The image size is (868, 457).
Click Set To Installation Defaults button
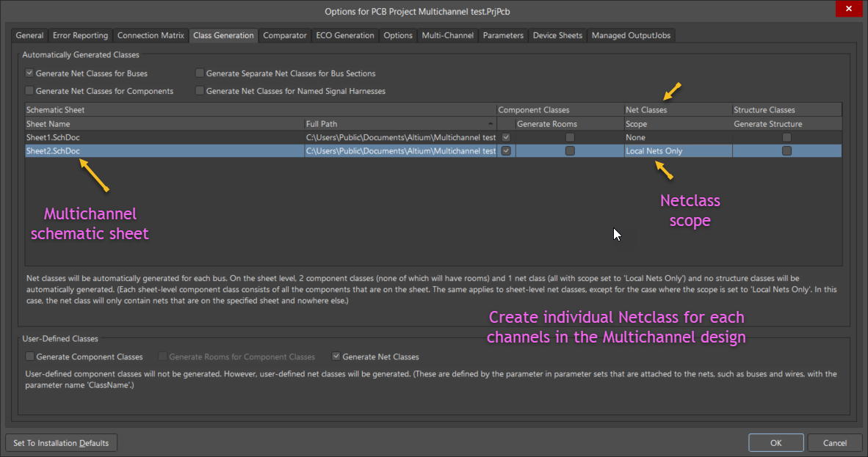(x=61, y=443)
